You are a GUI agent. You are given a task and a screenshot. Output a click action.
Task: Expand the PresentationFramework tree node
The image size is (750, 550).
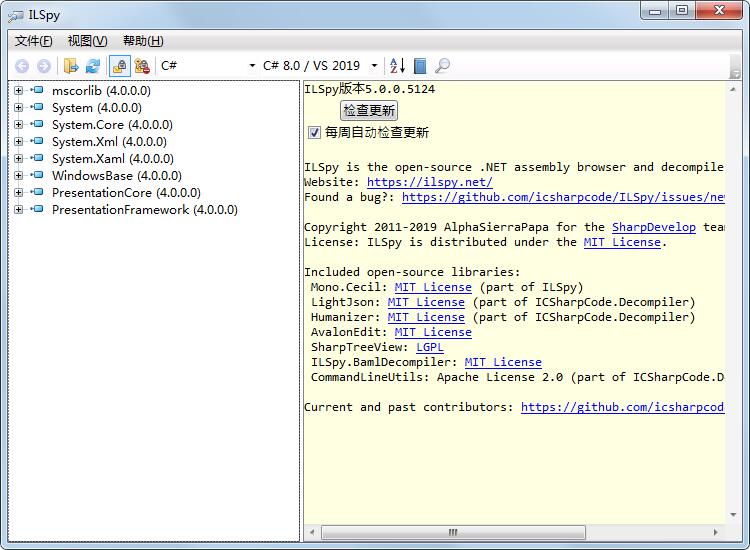pos(19,210)
